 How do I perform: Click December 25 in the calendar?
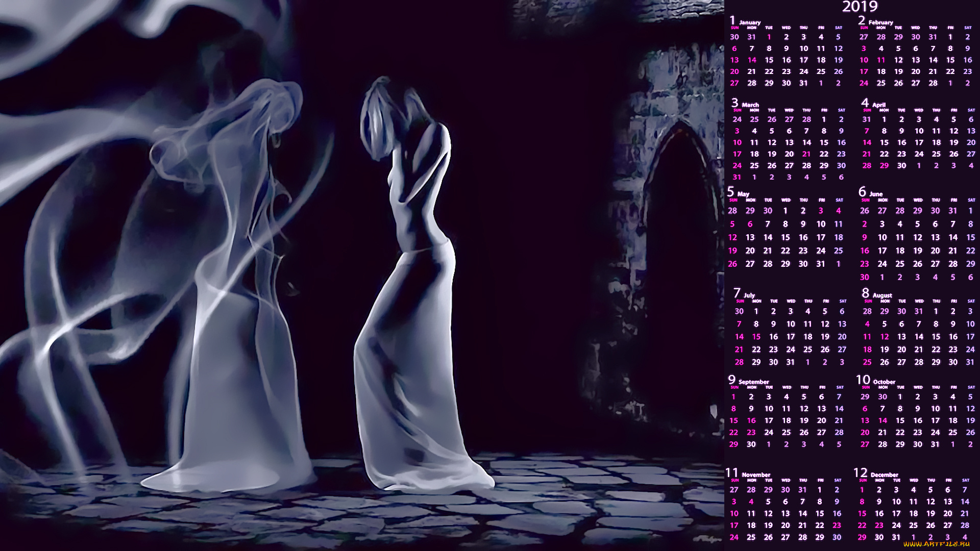[914, 525]
